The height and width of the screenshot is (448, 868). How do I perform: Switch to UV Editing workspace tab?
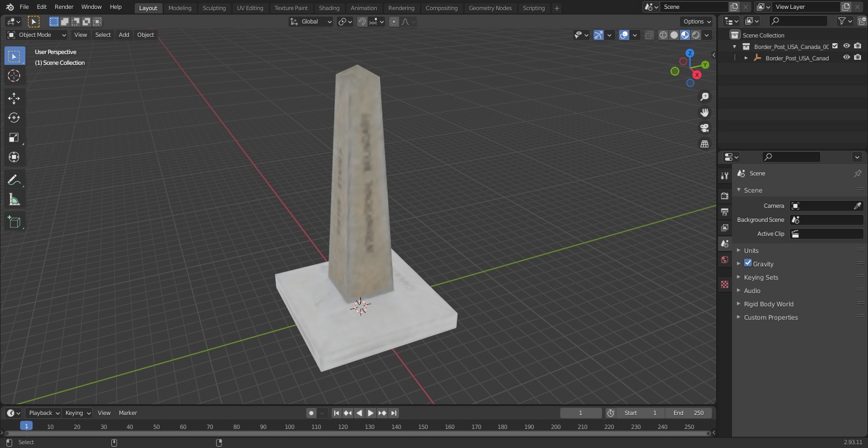(250, 8)
